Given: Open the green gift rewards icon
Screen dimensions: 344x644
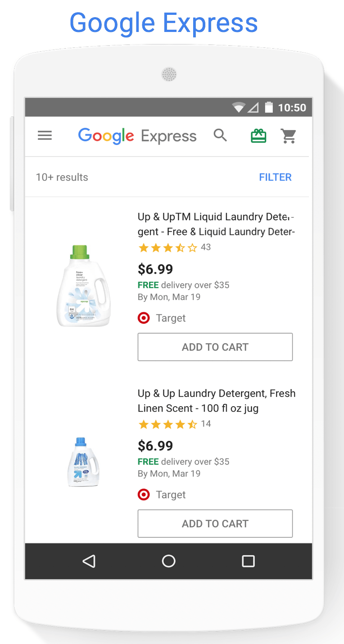Looking at the screenshot, I should [x=258, y=136].
